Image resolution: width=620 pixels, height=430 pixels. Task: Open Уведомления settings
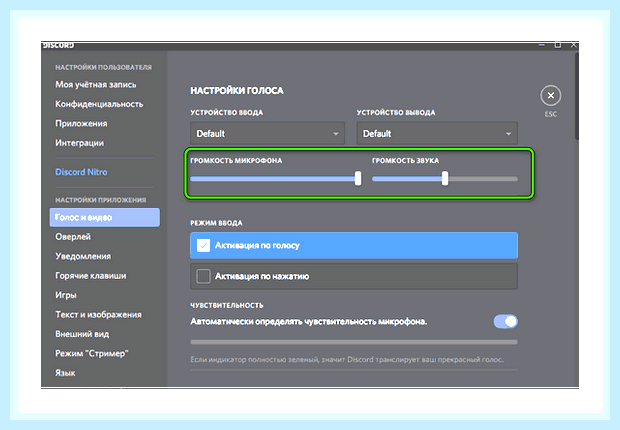(83, 256)
